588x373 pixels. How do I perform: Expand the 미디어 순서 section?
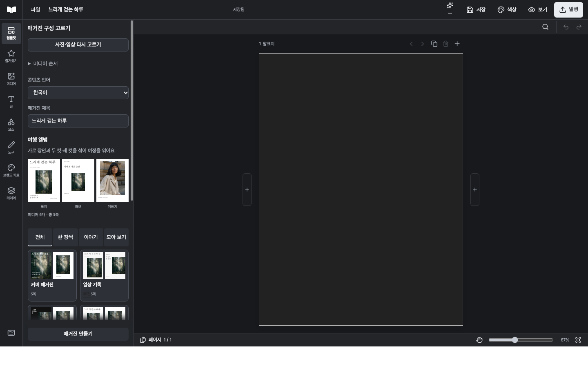(43, 63)
